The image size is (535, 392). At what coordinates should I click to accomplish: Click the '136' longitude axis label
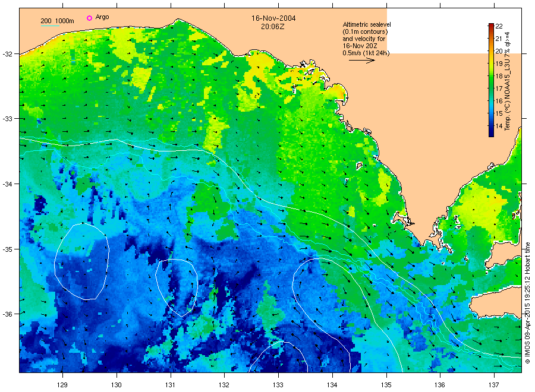click(440, 385)
